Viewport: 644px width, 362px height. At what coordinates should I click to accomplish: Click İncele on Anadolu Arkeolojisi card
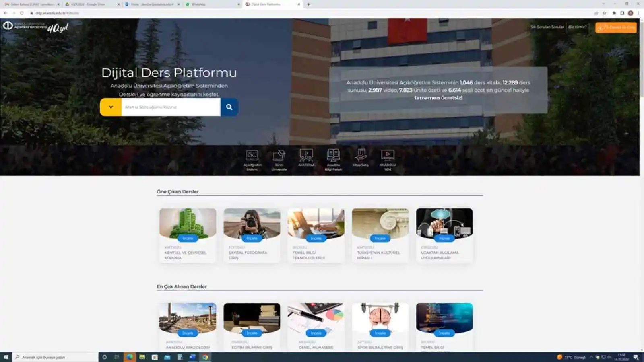tap(188, 333)
